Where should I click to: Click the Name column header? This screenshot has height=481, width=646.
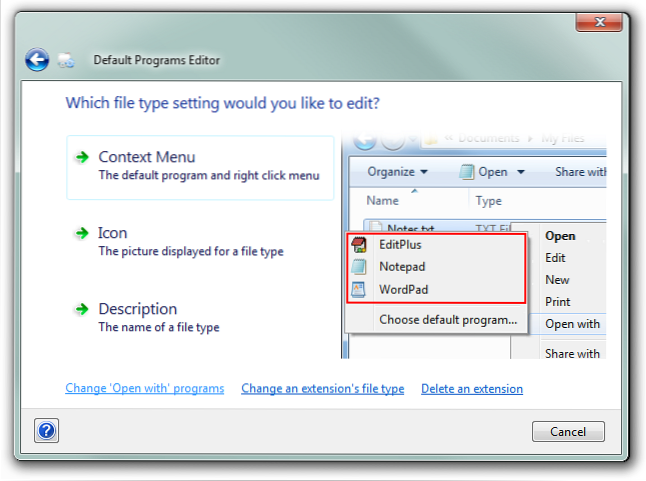(383, 200)
